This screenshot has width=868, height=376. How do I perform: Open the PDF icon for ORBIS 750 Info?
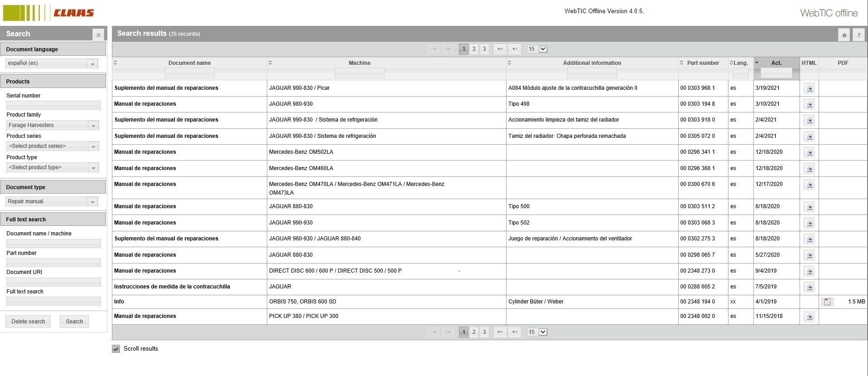(x=827, y=302)
